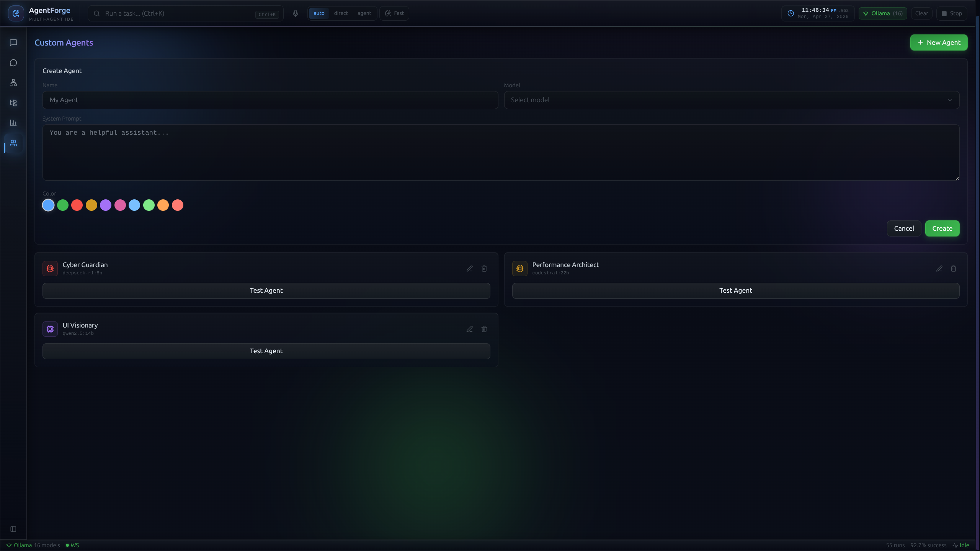Test the UI Visionary agent
Image resolution: width=980 pixels, height=551 pixels.
[x=266, y=351]
